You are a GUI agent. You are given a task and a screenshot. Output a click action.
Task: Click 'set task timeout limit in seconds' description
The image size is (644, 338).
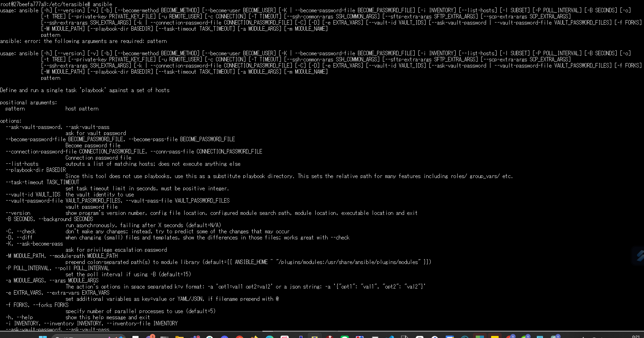(147, 188)
